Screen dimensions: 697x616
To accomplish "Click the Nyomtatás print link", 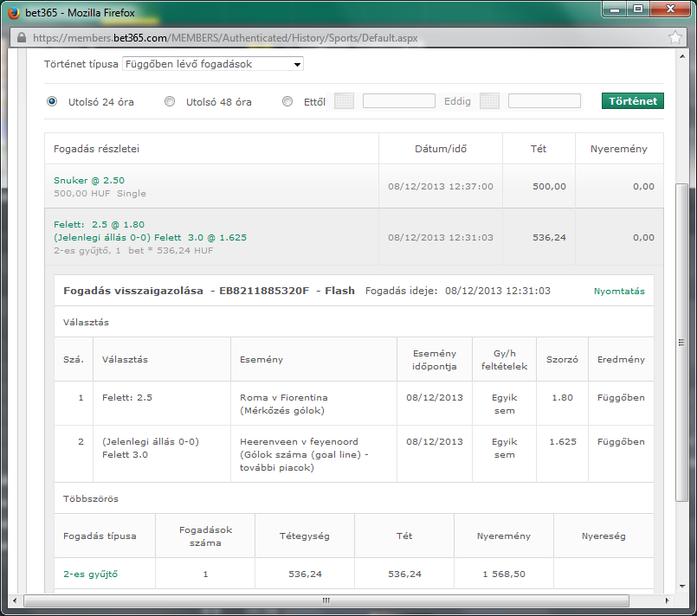I will click(x=619, y=291).
